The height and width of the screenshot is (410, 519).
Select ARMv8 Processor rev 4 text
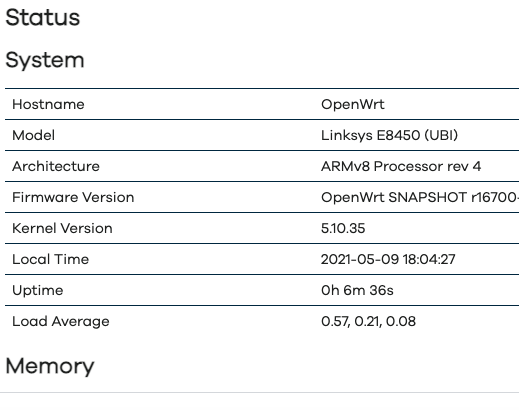pos(401,166)
